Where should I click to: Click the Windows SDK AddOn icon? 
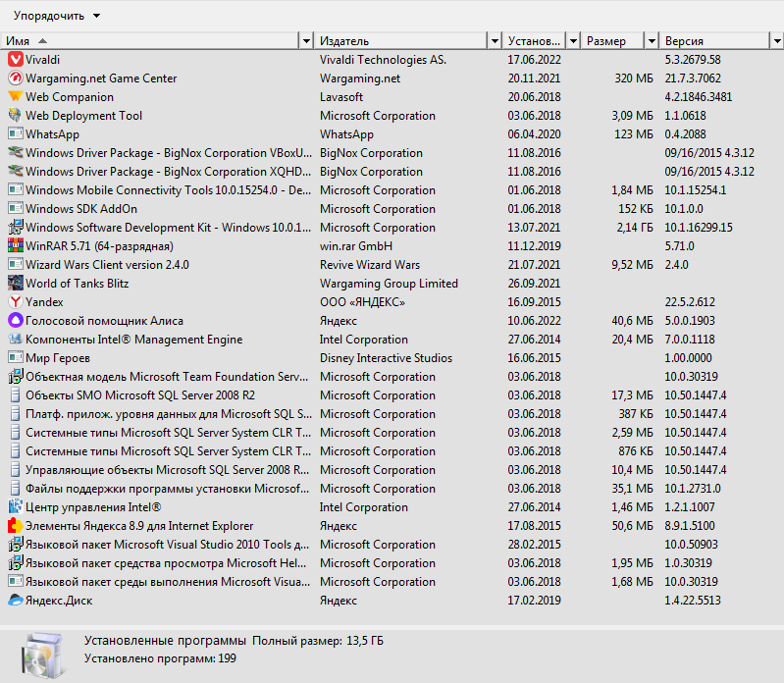pos(16,208)
